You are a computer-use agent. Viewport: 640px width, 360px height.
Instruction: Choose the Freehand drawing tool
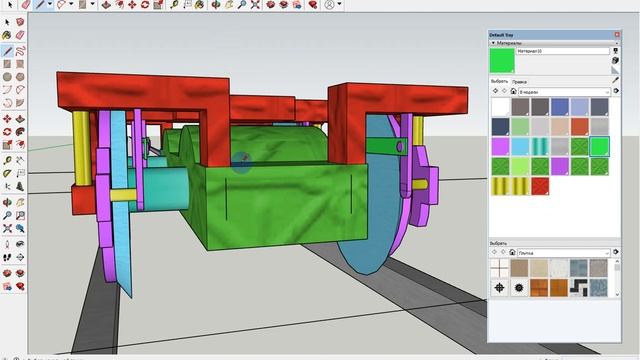tap(20, 51)
